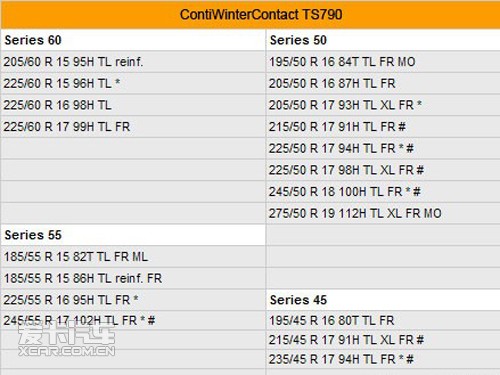Click the 195/50 R 16 84T TL FR MO row

click(383, 62)
